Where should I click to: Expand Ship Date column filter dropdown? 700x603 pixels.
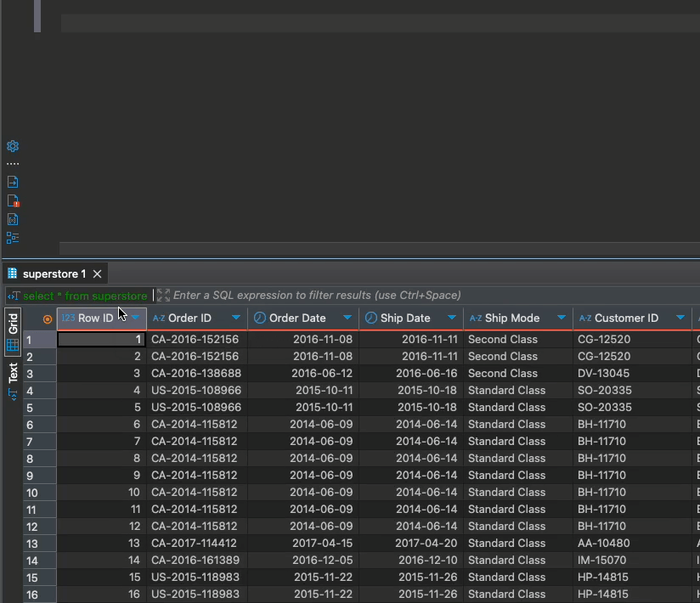[x=452, y=318]
